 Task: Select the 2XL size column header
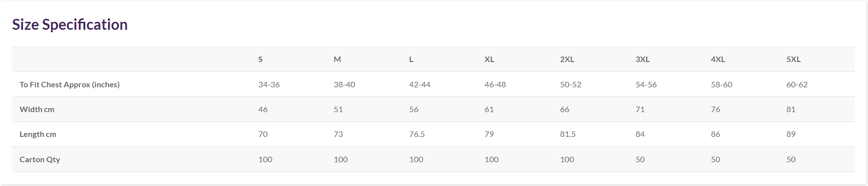tap(567, 59)
